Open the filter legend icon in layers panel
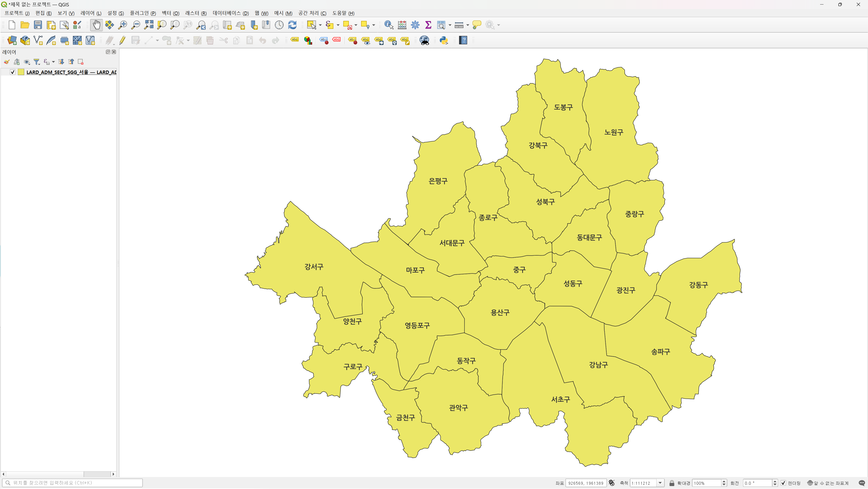 tap(37, 62)
